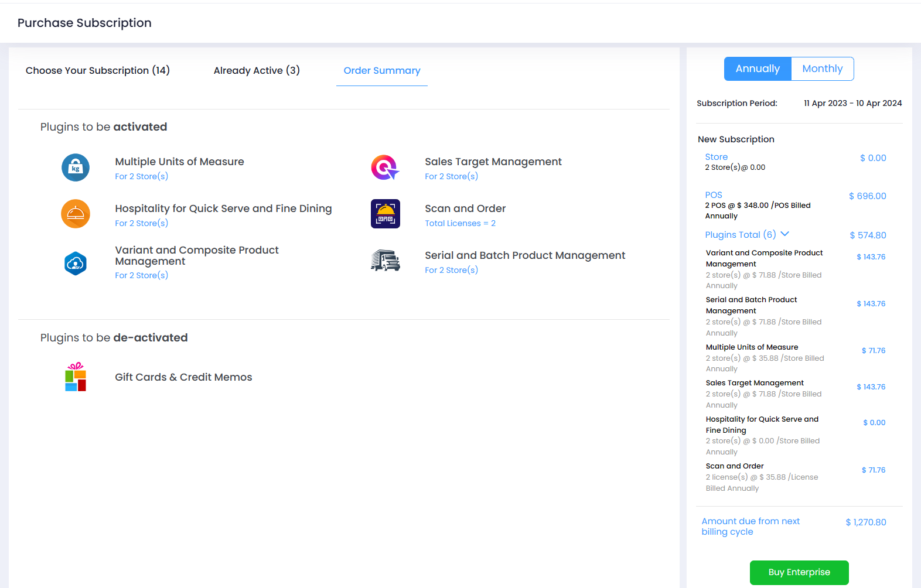The image size is (921, 588).
Task: Switch billing to Monthly
Action: (x=822, y=69)
